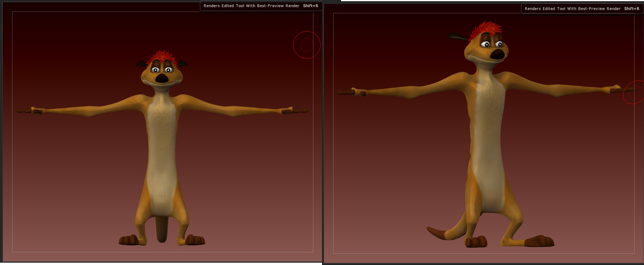644x265 pixels.
Task: Select the angled-view meerkat model on the canvas
Action: [487, 135]
